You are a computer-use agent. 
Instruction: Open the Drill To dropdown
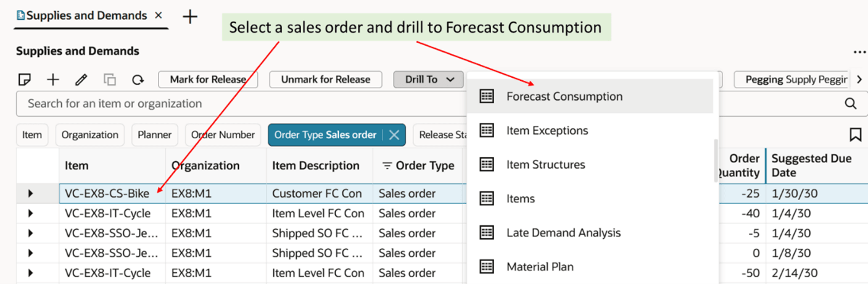click(x=429, y=80)
